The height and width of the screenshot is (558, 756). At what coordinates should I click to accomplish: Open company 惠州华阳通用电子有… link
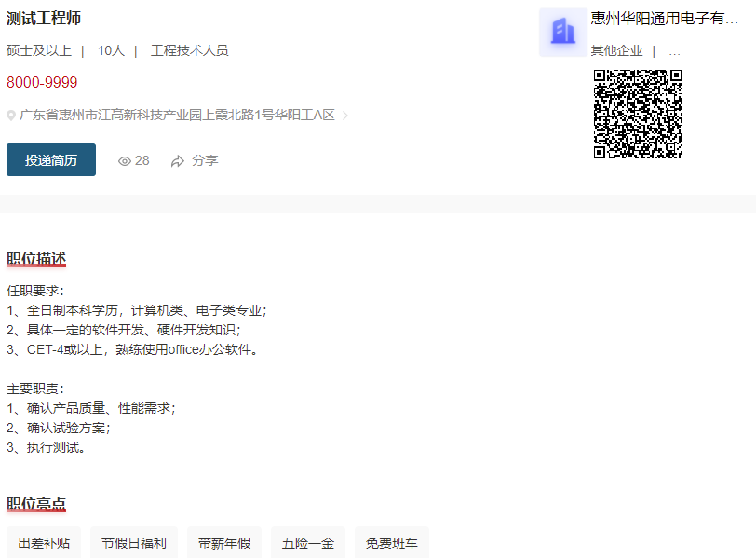coord(665,19)
